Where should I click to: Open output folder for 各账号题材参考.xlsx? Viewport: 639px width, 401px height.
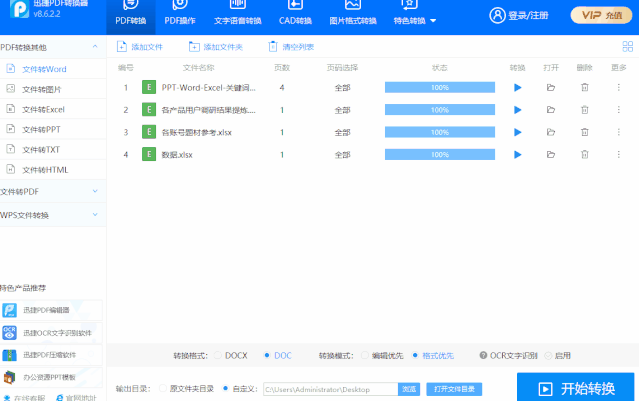click(551, 132)
